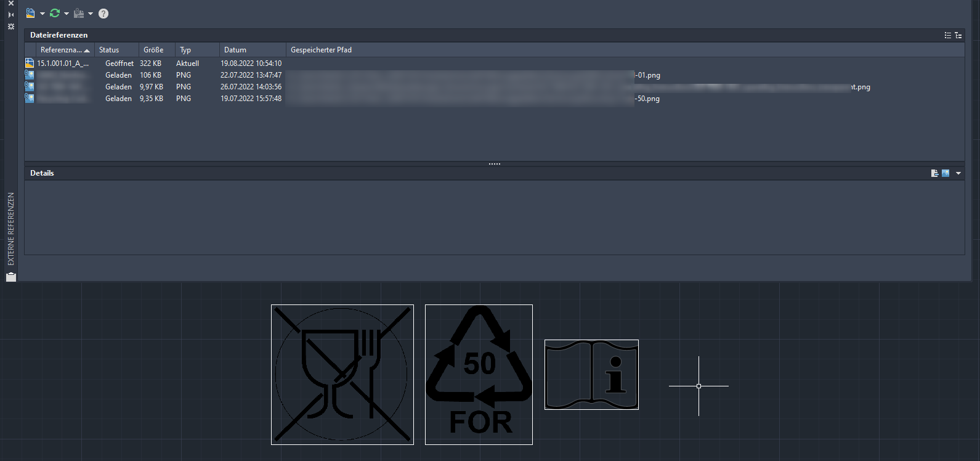Select the row with size 9,35 KB

click(x=495, y=99)
